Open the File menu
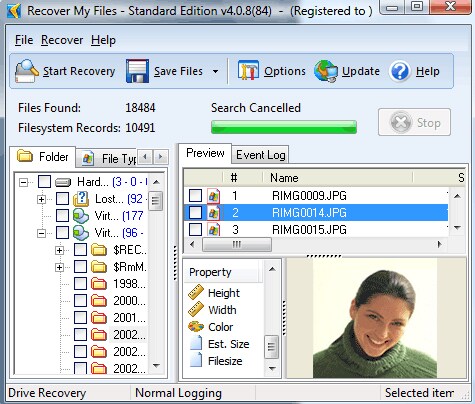The height and width of the screenshot is (404, 475). click(x=24, y=40)
